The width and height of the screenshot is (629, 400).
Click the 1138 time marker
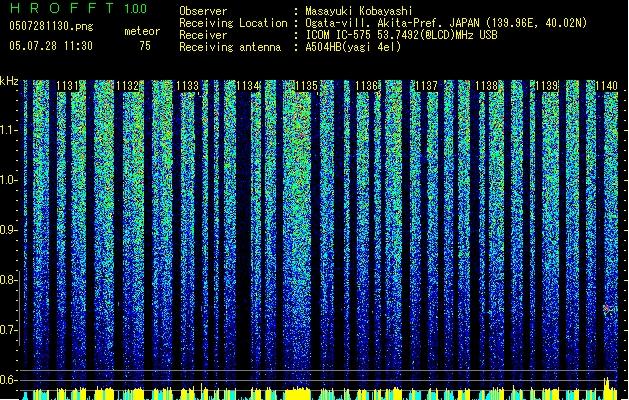[x=487, y=86]
